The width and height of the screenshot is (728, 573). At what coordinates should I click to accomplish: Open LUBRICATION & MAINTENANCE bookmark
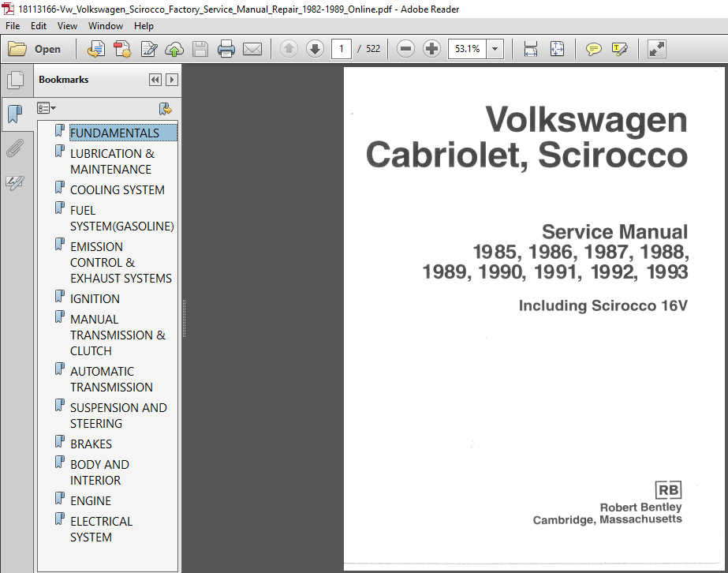click(x=112, y=161)
